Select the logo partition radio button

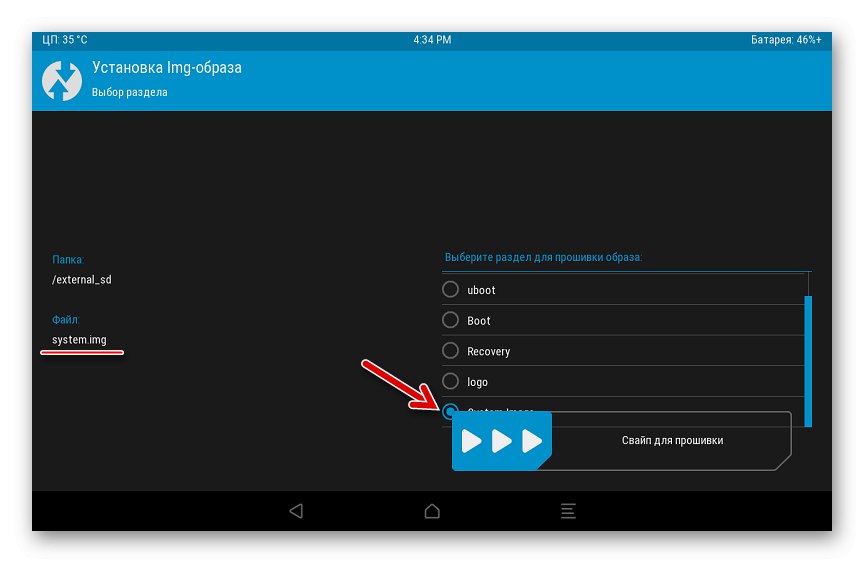450,381
